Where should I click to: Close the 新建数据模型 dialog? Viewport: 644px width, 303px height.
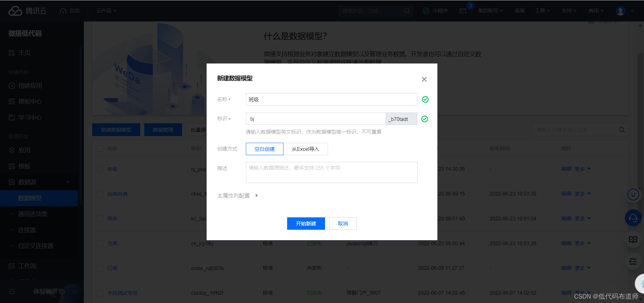click(x=424, y=79)
